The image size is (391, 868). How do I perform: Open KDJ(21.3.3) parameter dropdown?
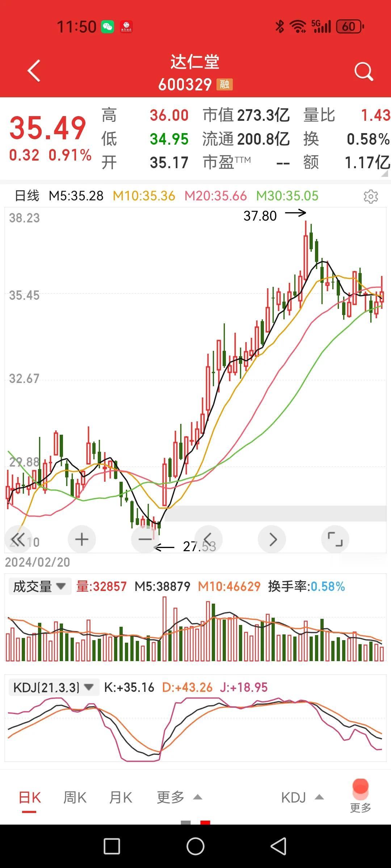click(54, 687)
